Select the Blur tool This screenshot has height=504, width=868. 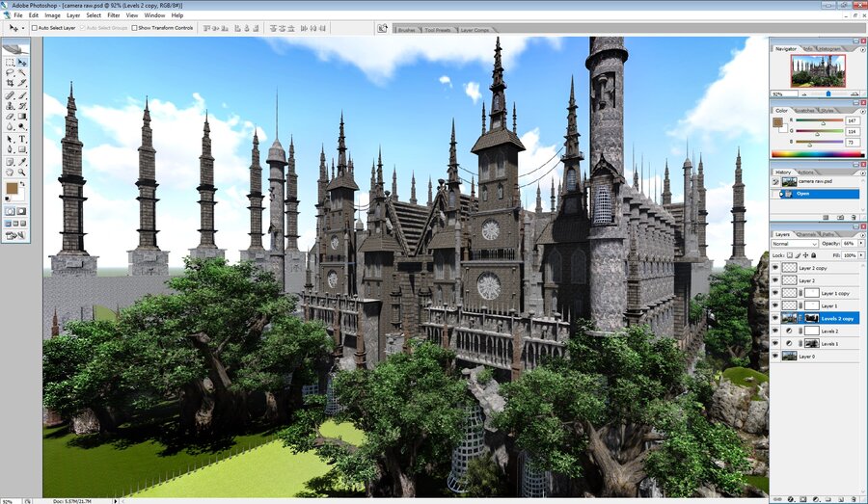10,126
